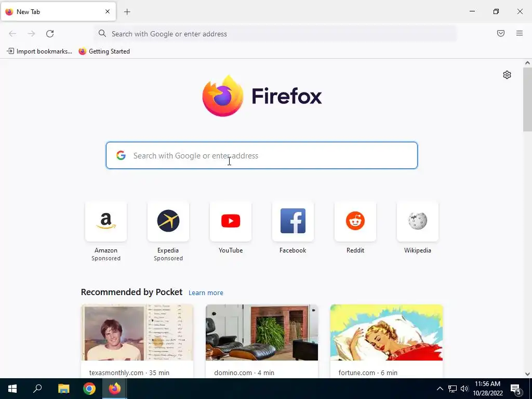The image size is (532, 399).
Task: Click the fortune.com · 6 min text
Action: (x=368, y=373)
